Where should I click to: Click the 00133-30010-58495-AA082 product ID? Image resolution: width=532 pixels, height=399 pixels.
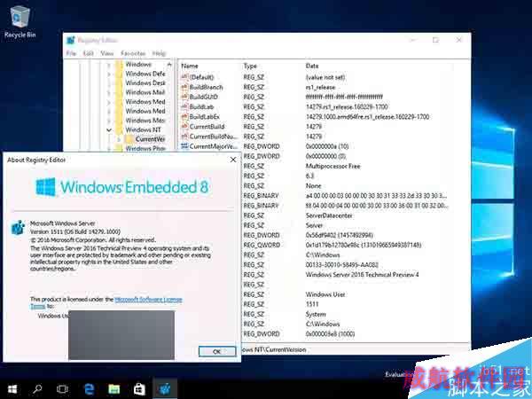point(342,264)
